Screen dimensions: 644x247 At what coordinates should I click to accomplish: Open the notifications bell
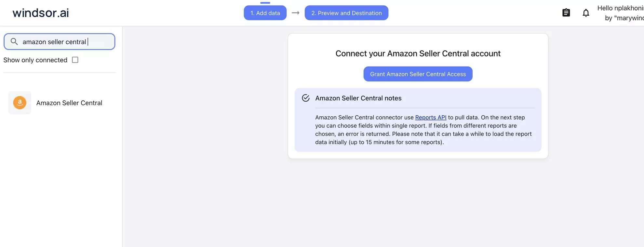tap(586, 13)
